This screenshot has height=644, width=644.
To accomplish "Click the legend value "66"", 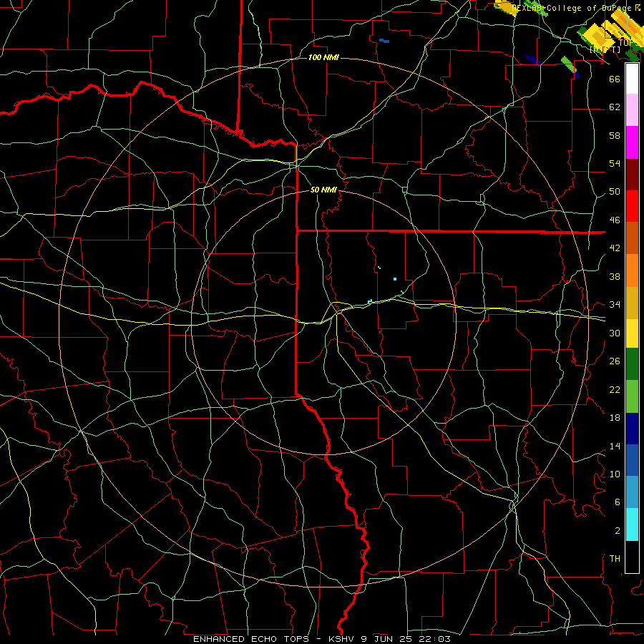I will pyautogui.click(x=615, y=79).
